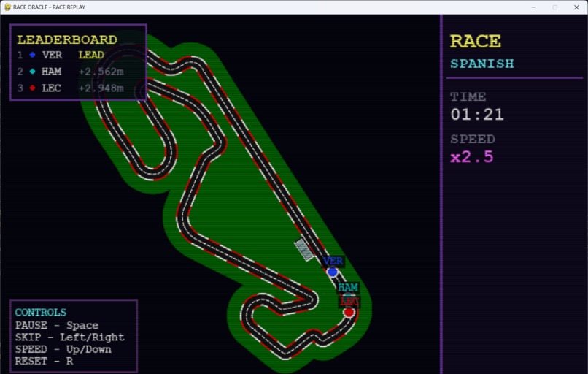Click the HAM label above the cyan car

(x=348, y=288)
